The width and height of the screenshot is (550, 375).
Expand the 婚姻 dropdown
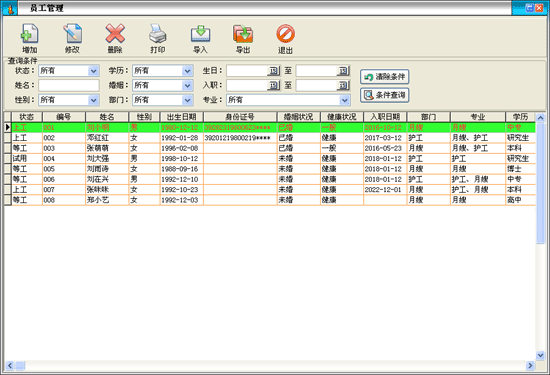pos(187,85)
